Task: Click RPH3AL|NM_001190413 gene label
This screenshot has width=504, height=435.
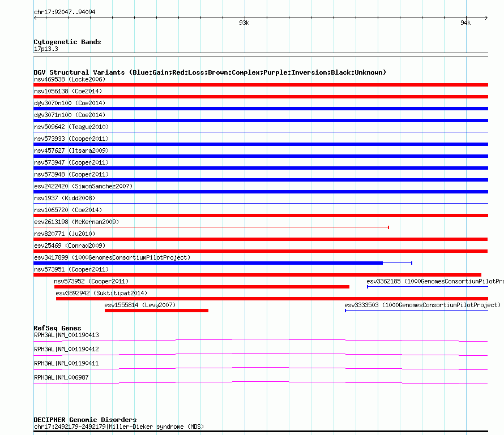Action: [66, 335]
